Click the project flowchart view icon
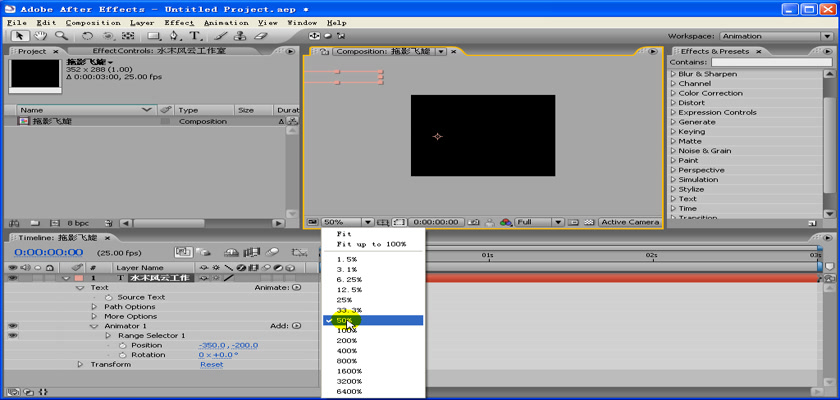 [292, 122]
